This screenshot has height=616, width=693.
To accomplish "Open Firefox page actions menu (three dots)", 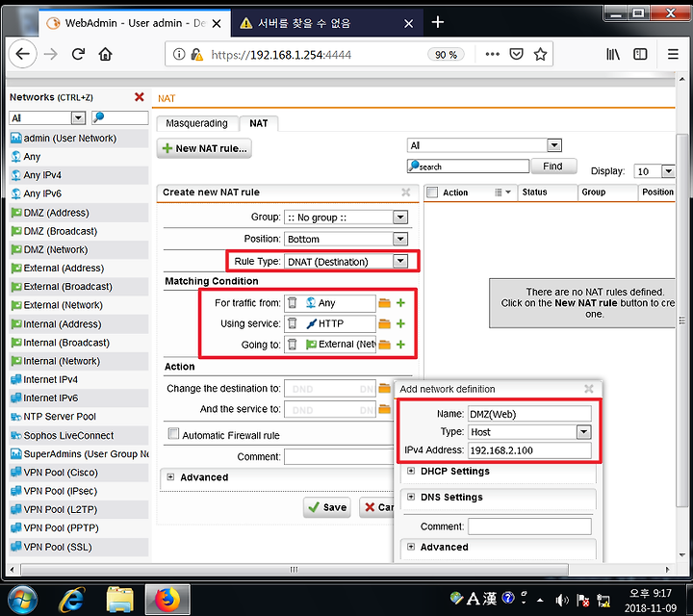I will tap(493, 54).
